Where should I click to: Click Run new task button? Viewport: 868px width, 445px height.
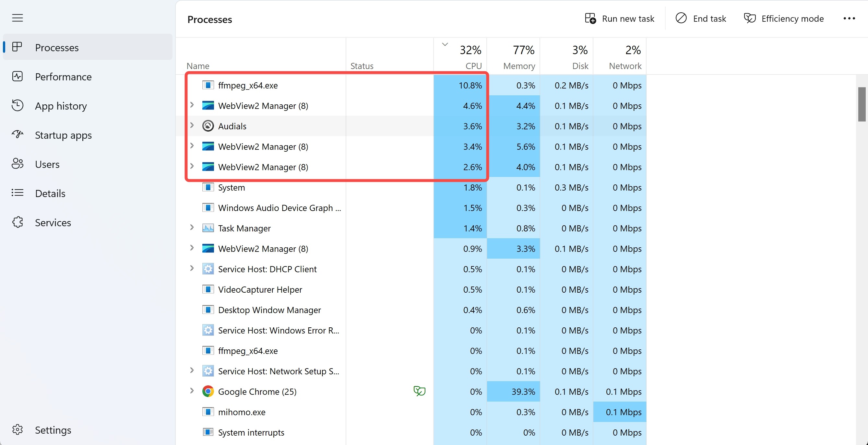620,18
